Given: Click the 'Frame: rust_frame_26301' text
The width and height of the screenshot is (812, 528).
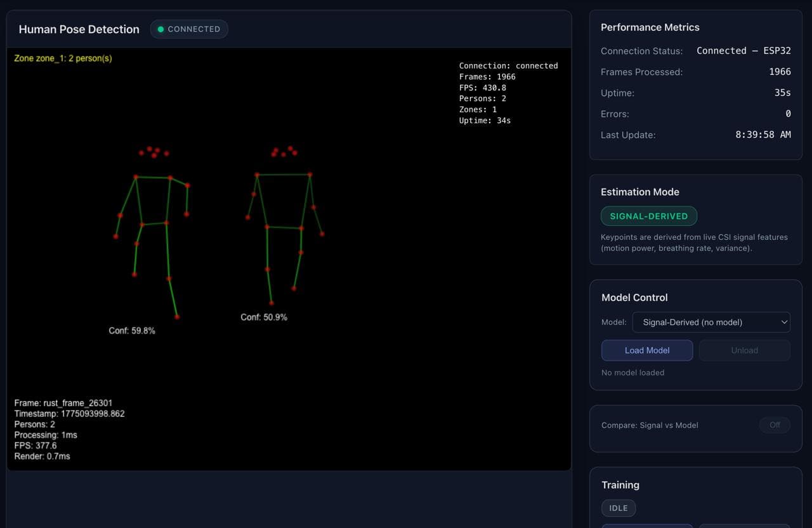Looking at the screenshot, I should click(x=63, y=403).
